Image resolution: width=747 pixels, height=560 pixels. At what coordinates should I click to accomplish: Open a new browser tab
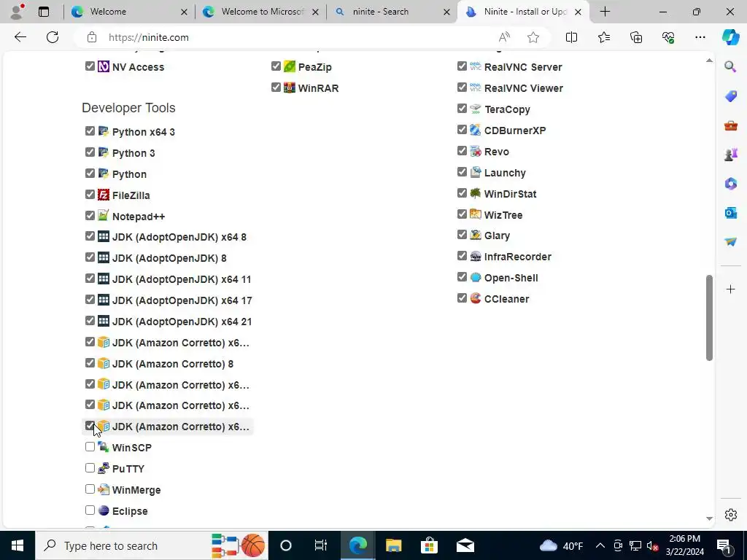(x=605, y=12)
